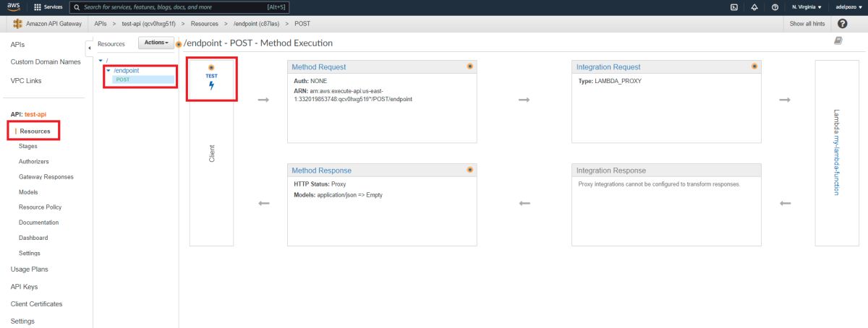Open the notifications bell icon
Image resolution: width=868 pixels, height=328 pixels.
[x=754, y=7]
